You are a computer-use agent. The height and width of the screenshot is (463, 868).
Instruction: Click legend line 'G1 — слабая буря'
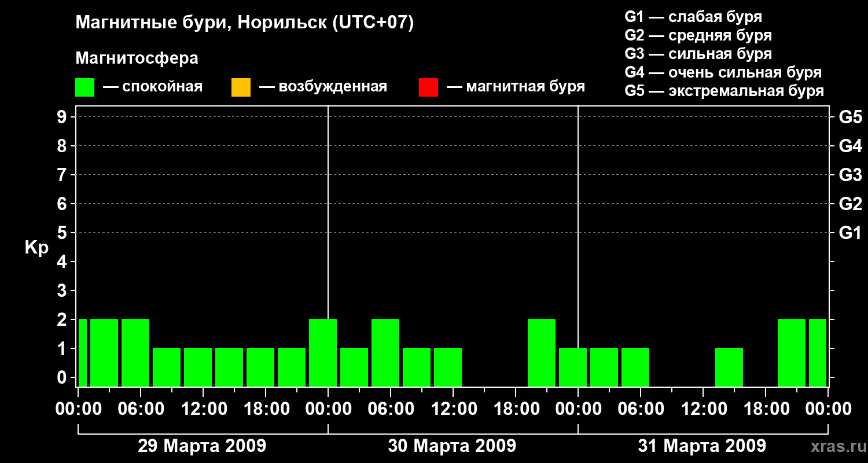click(693, 17)
